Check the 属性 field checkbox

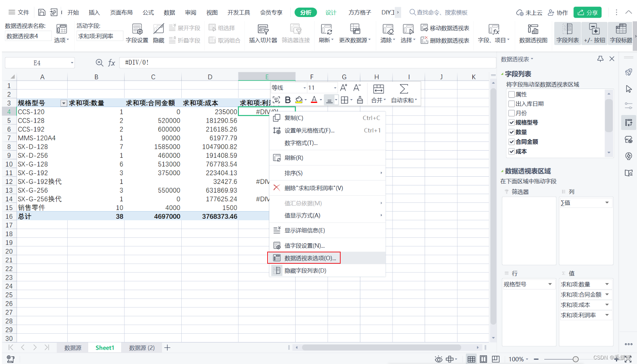511,94
